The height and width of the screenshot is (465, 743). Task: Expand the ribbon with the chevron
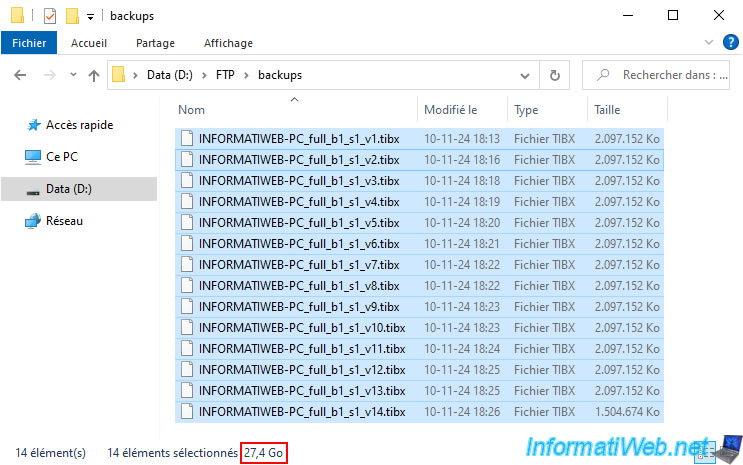click(712, 43)
